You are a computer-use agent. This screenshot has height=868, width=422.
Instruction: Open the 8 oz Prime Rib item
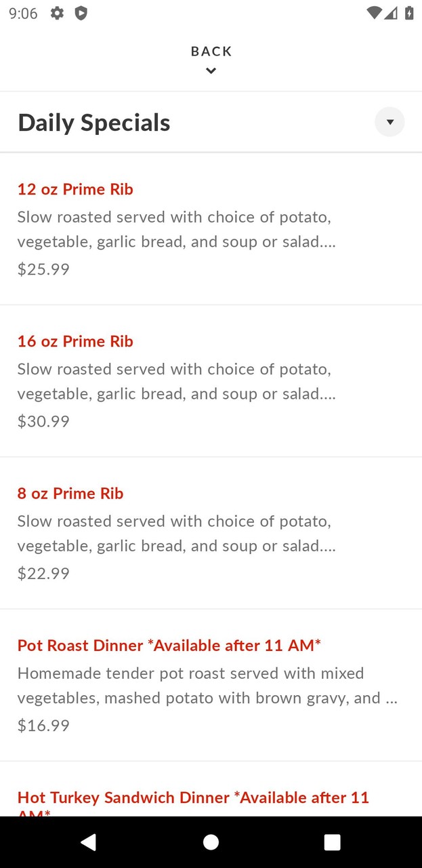pyautogui.click(x=70, y=493)
